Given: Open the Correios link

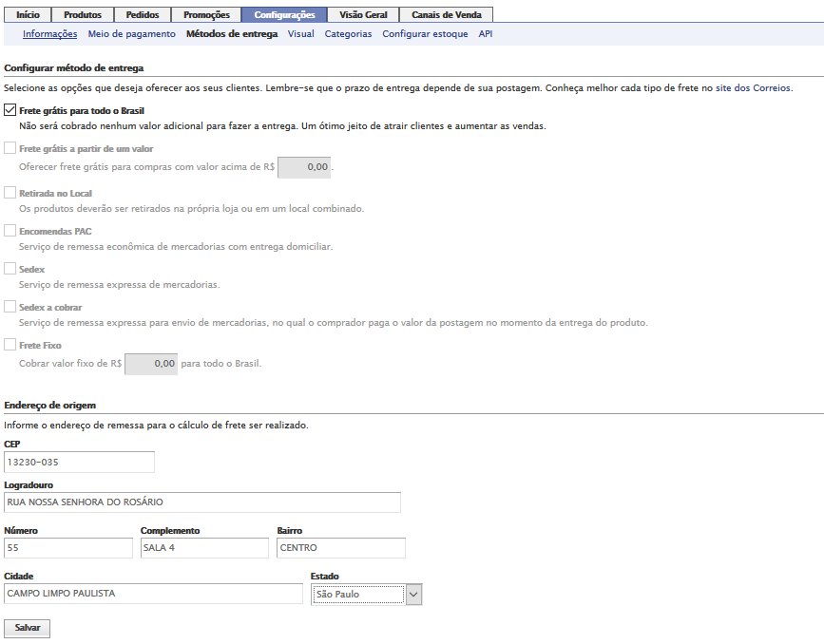Looking at the screenshot, I should click(x=772, y=87).
